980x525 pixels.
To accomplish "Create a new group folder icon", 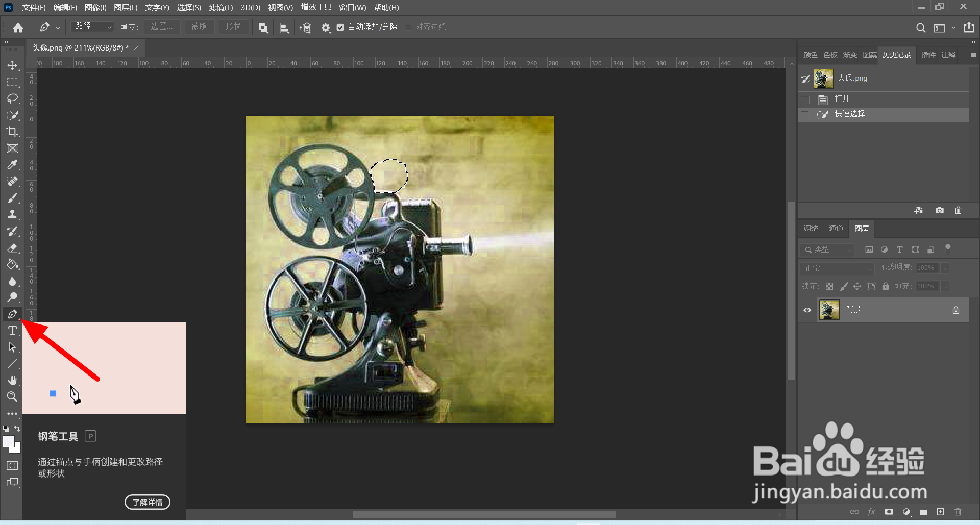I will (923, 512).
